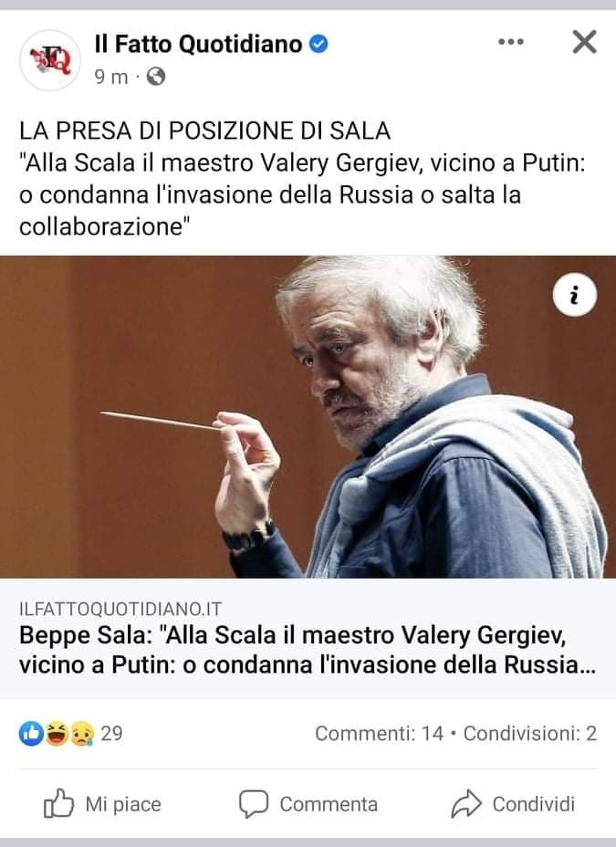This screenshot has width=616, height=847.
Task: View the 29 reactions count
Action: click(x=111, y=734)
